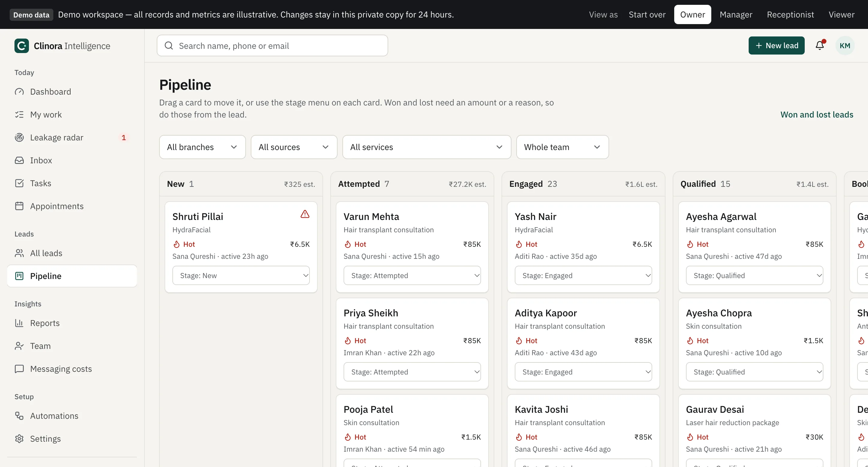The image size is (868, 467).
Task: Open Won and lost leads link
Action: coord(817,114)
